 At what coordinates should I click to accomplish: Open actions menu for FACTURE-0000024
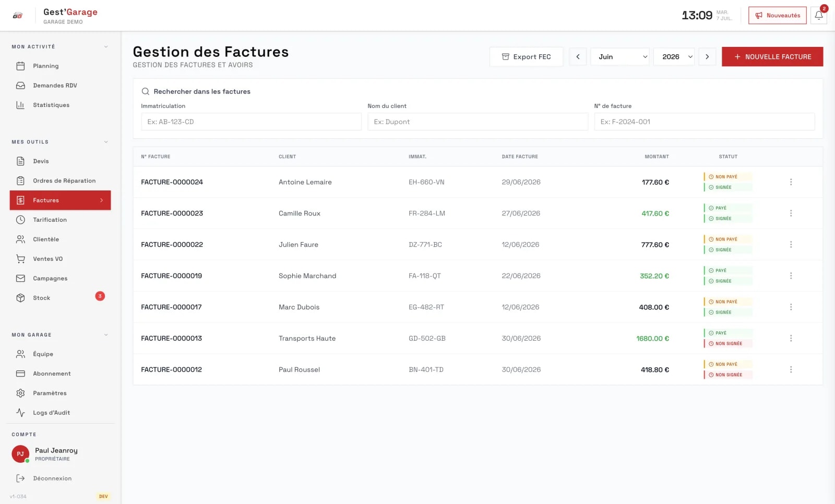point(791,182)
